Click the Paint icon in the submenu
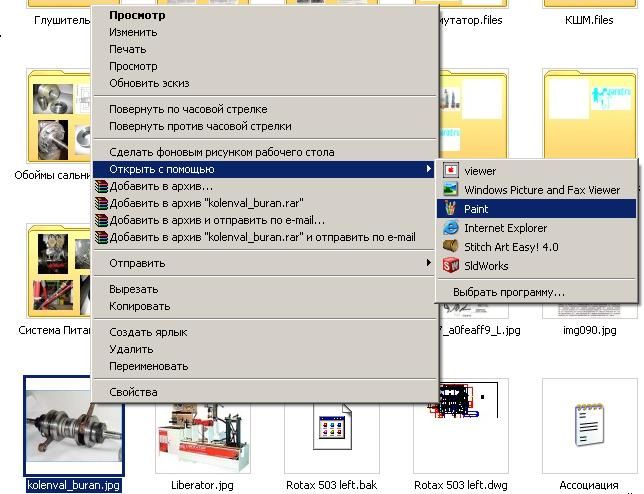Screen dimensions: 644x494 (x=450, y=209)
